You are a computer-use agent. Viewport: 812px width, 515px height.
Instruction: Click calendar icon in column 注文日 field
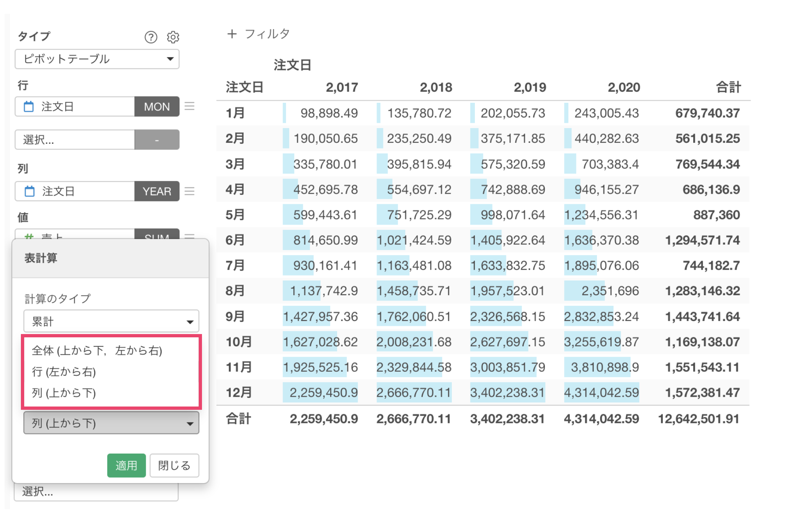pos(29,191)
